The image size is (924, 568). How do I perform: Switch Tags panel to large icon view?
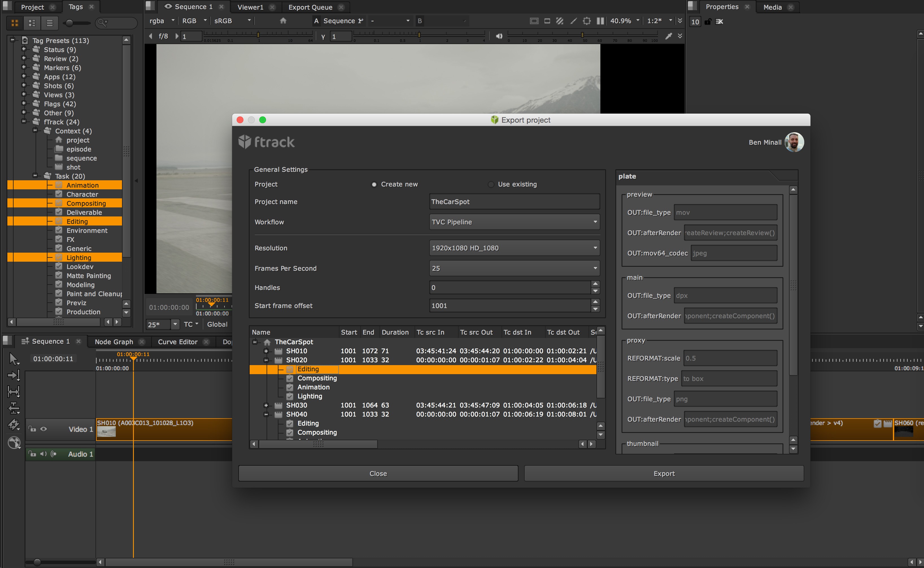pos(15,23)
